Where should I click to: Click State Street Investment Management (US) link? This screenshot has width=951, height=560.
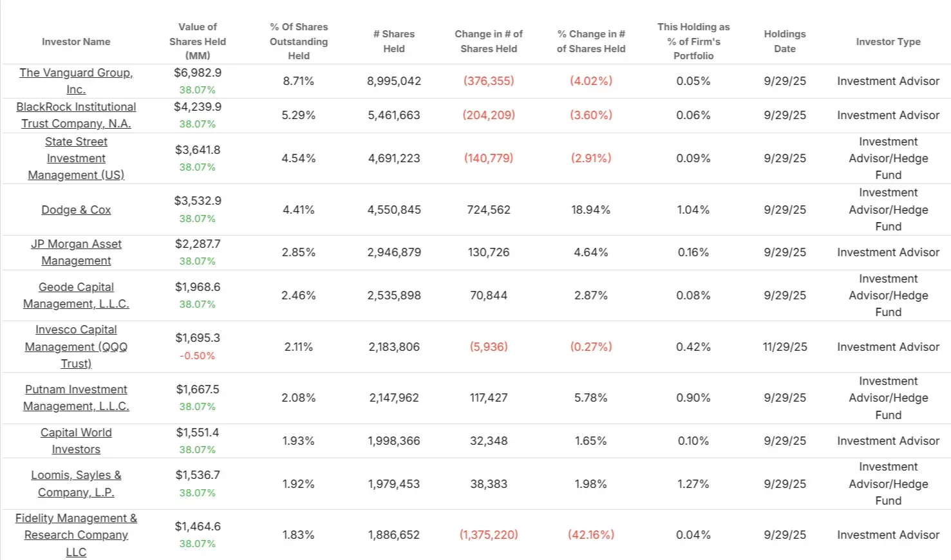76,158
